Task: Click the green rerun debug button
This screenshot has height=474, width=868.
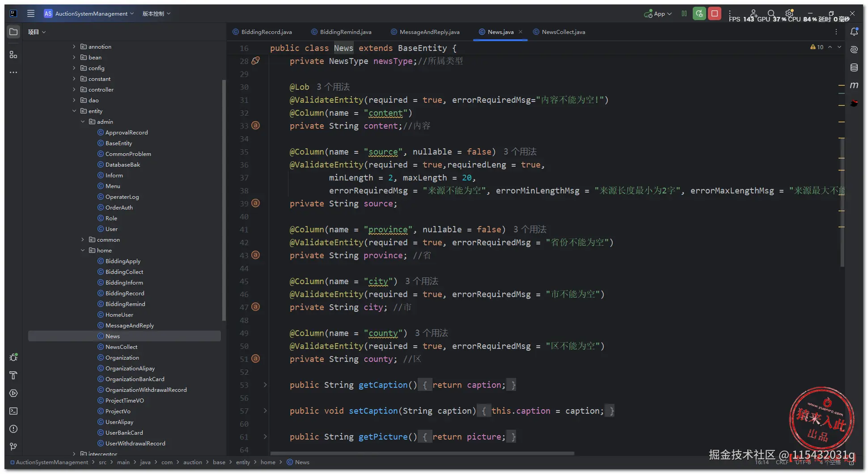Action: (699, 13)
